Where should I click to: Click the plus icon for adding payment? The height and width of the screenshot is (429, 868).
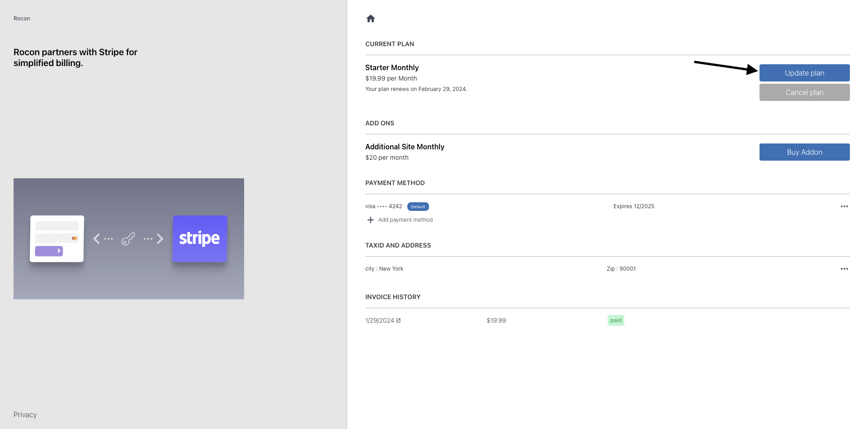click(371, 220)
